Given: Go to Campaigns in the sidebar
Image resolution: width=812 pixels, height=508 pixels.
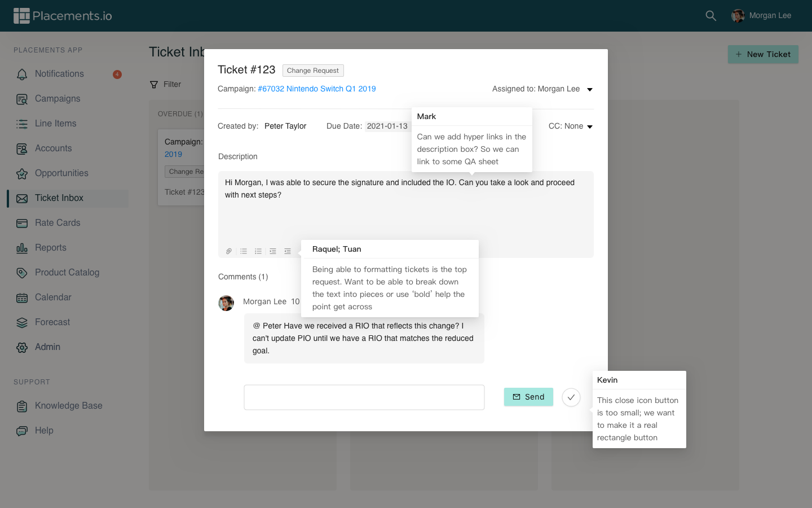Looking at the screenshot, I should pyautogui.click(x=58, y=99).
